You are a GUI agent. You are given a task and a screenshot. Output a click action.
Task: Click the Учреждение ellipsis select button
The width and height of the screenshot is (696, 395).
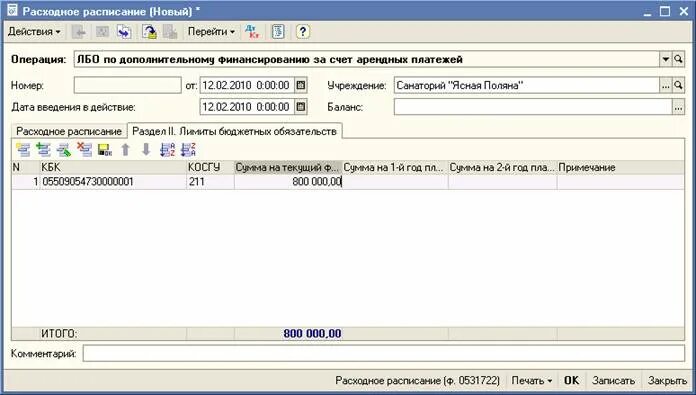click(x=665, y=86)
